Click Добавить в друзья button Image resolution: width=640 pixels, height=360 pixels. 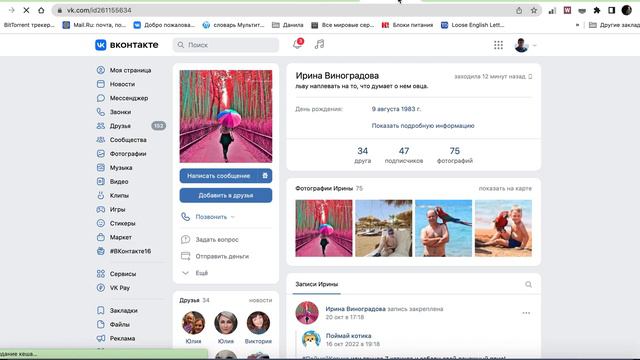[x=226, y=195]
